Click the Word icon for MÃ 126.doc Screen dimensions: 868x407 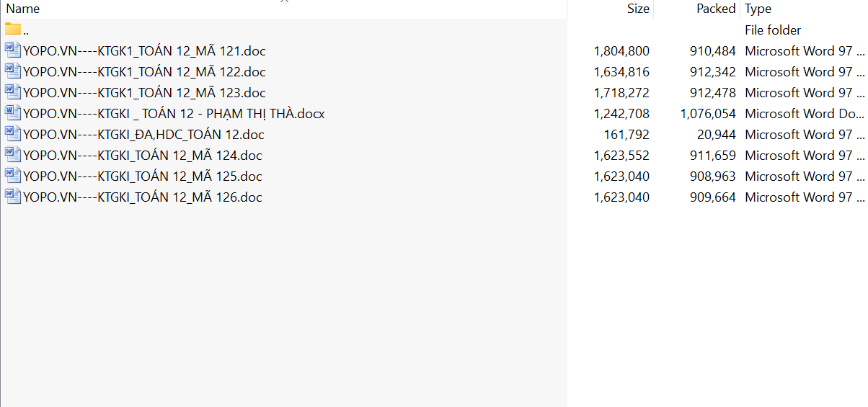coord(13,197)
